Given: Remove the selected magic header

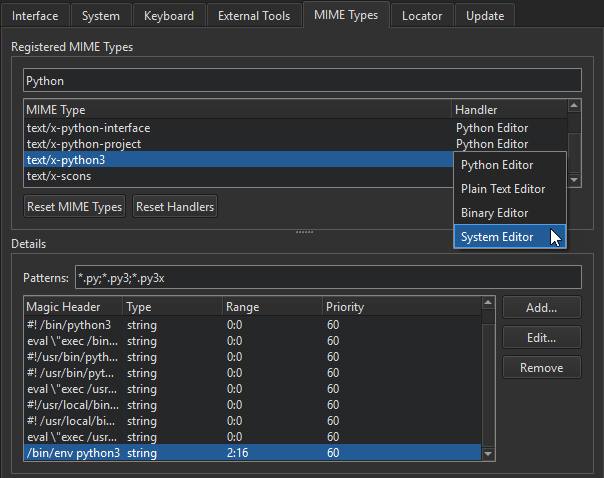Looking at the screenshot, I should 541,368.
